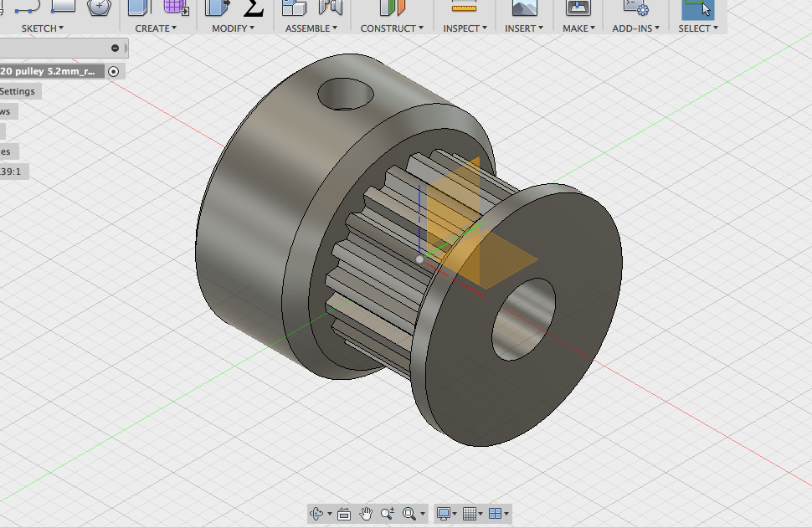The width and height of the screenshot is (812, 528).
Task: Expand the Display Settings dropdown arrow
Action: tap(455, 514)
